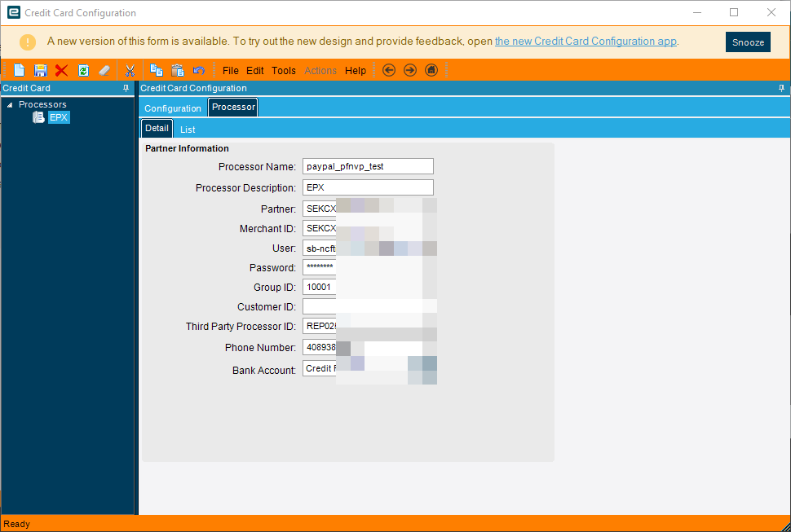Click the Forward arrow navigation icon
This screenshot has width=791, height=532.
click(410, 71)
